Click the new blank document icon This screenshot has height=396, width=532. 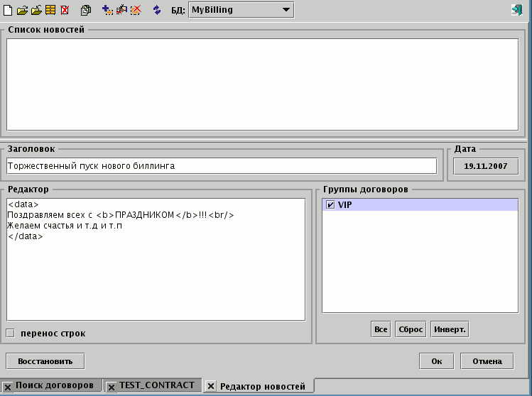tap(8, 10)
